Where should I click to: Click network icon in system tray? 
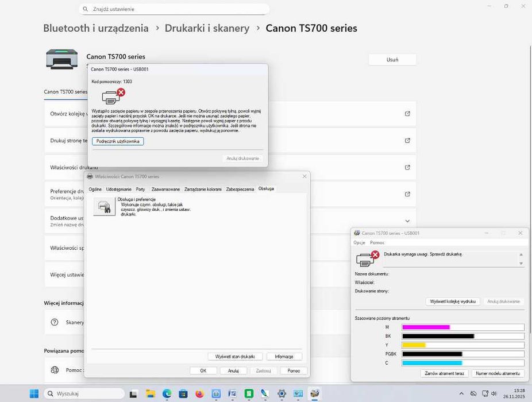485,393
